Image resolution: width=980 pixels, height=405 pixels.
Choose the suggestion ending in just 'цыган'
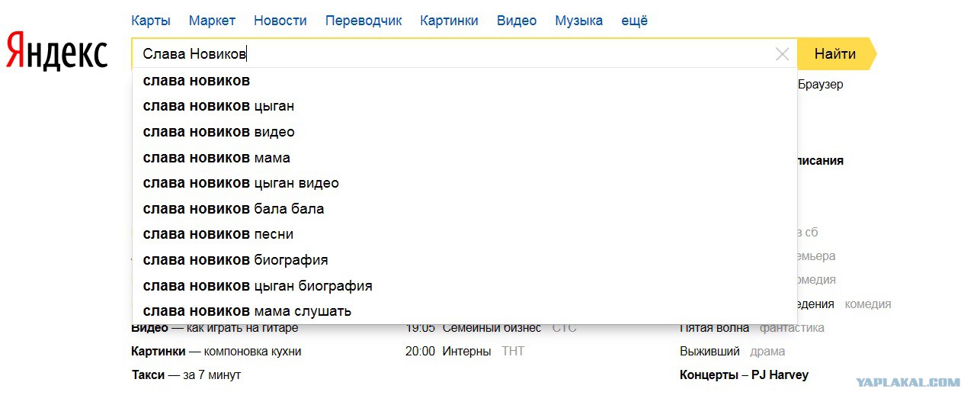(465, 106)
